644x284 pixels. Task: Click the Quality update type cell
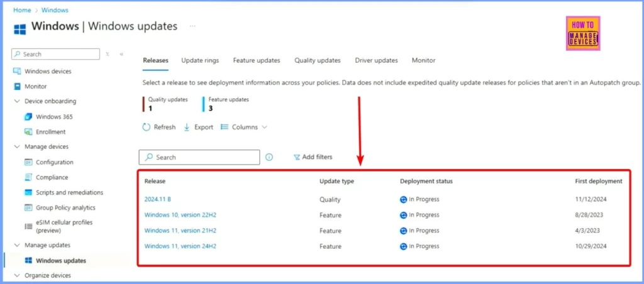[330, 199]
